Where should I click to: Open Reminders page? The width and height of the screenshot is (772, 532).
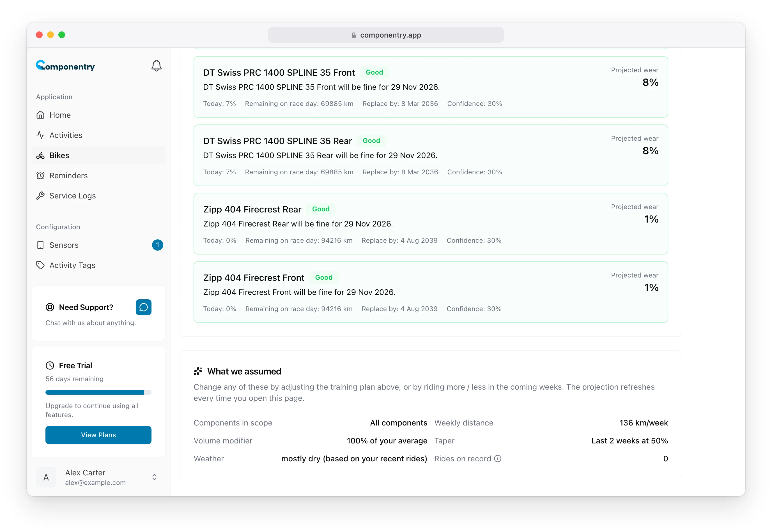(98, 176)
